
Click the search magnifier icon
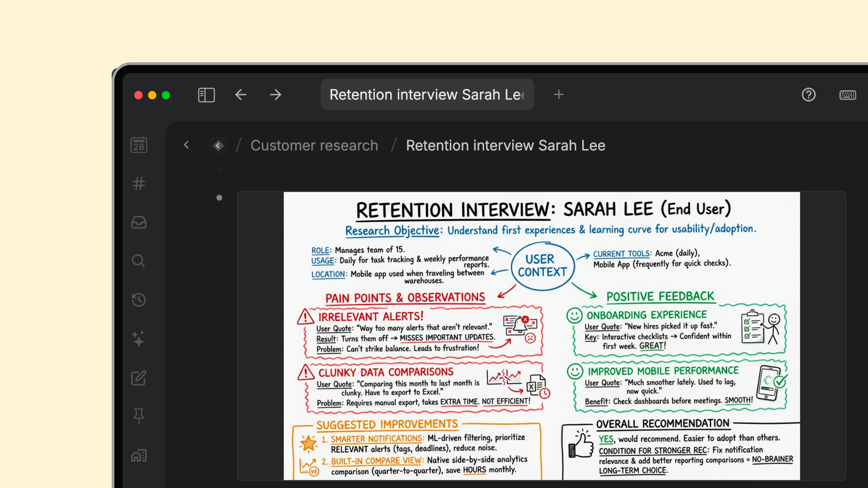(138, 261)
